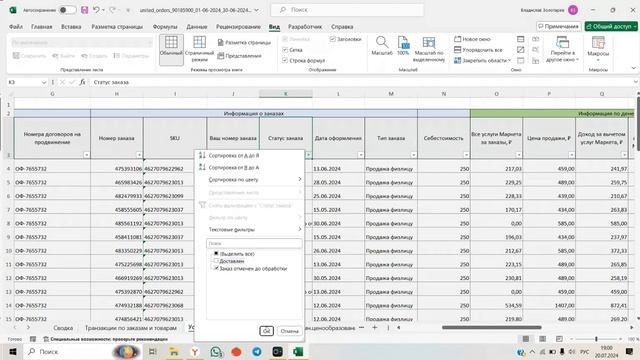This screenshot has height=360, width=640.
Task: Click the Общий доступ share button
Action: pos(611,27)
